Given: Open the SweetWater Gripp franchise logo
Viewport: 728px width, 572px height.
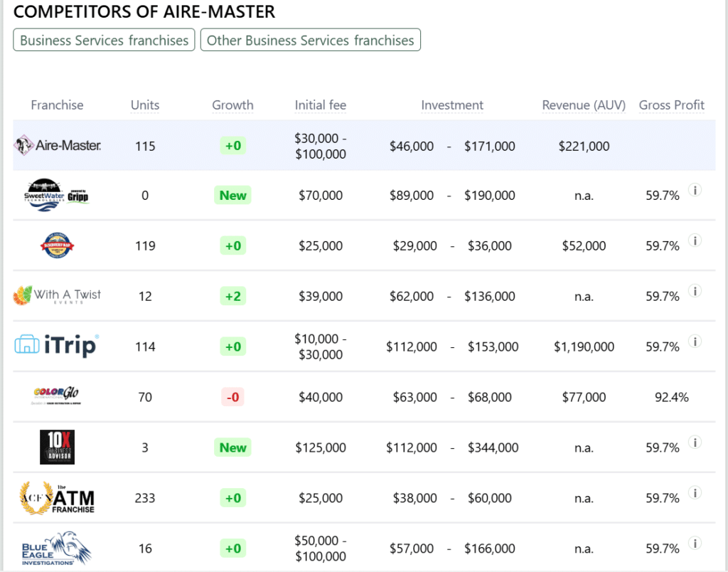Looking at the screenshot, I should coord(56,195).
